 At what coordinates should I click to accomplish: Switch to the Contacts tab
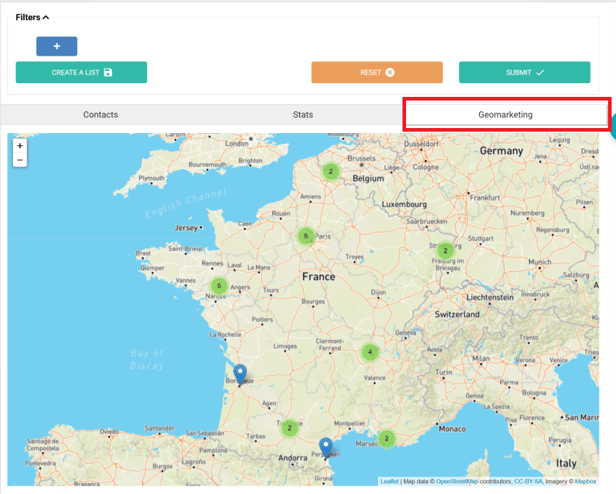[100, 115]
